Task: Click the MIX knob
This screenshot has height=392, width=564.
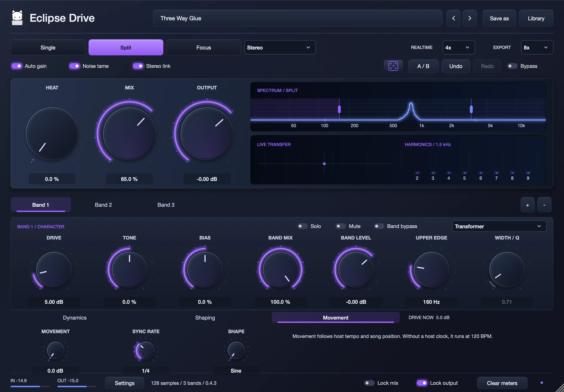Action: pyautogui.click(x=129, y=134)
